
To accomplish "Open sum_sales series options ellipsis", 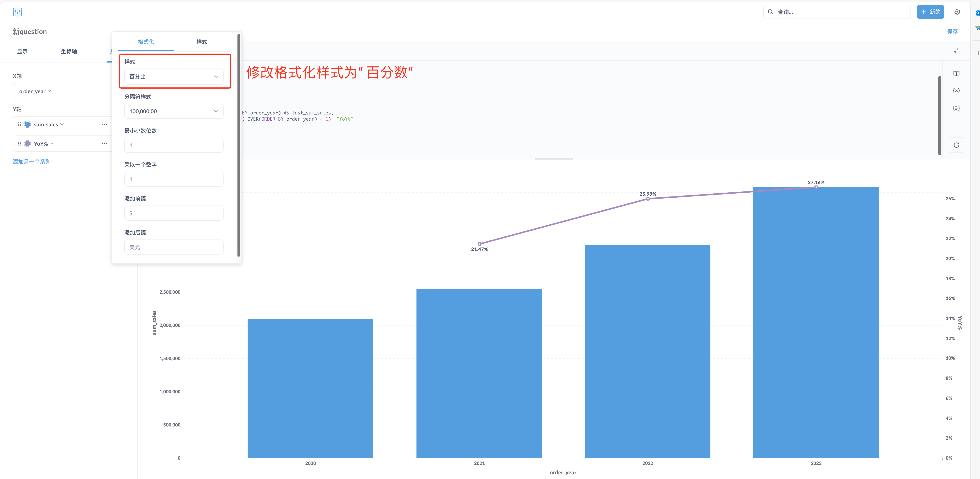I will click(104, 124).
